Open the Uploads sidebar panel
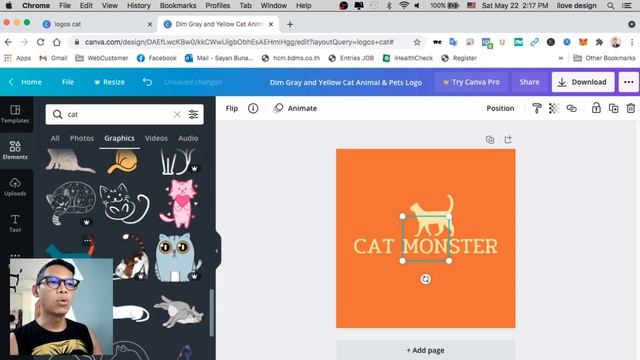Screen dimensions: 640x360 point(15,187)
